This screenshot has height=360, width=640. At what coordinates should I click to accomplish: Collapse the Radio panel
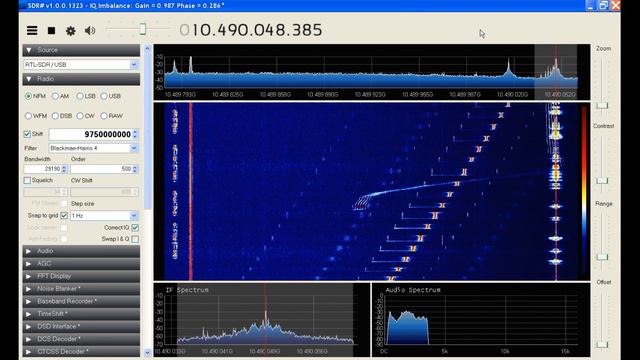click(81, 79)
